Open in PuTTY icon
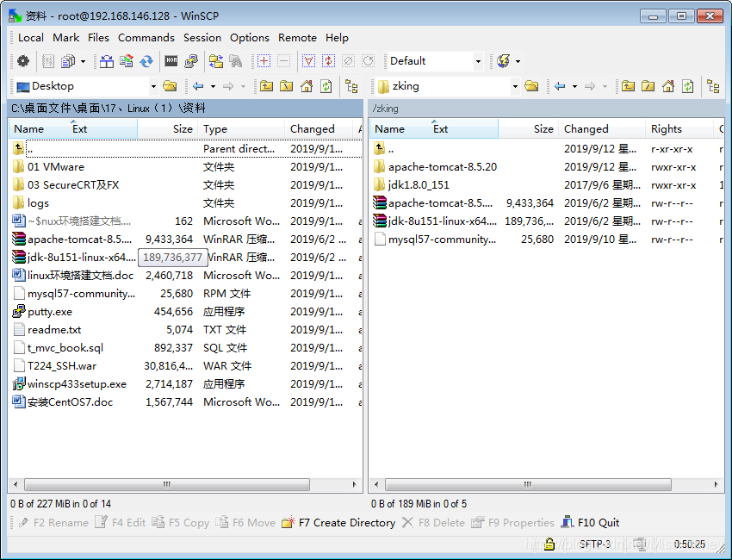 [x=191, y=61]
